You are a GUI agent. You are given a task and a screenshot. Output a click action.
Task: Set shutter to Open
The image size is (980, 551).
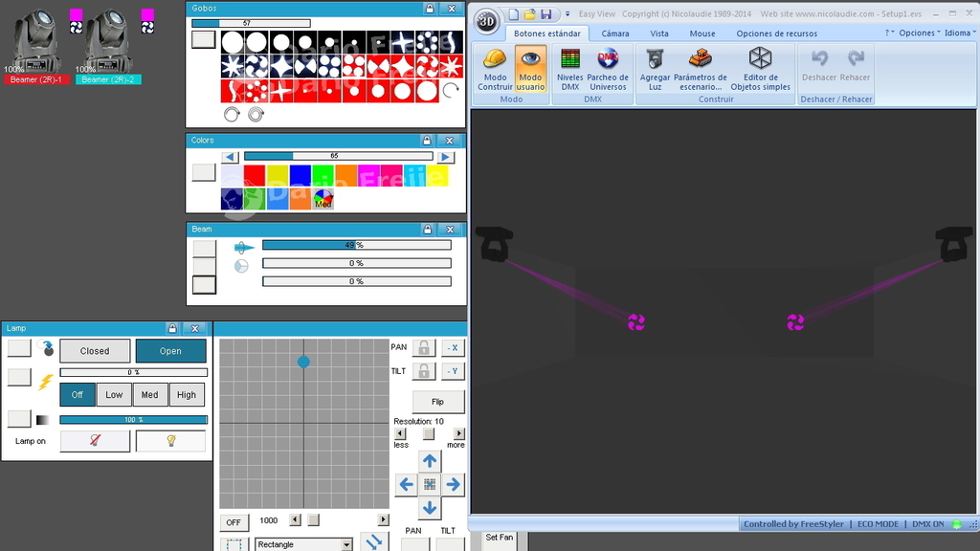point(170,351)
